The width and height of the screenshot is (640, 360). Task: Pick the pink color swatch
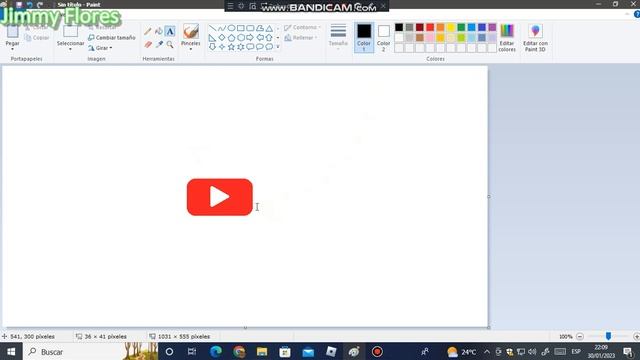click(x=430, y=38)
